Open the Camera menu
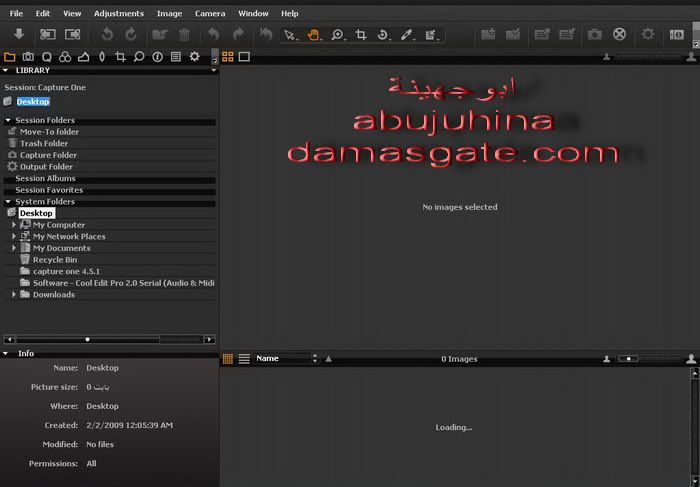700x487 pixels. click(x=210, y=13)
